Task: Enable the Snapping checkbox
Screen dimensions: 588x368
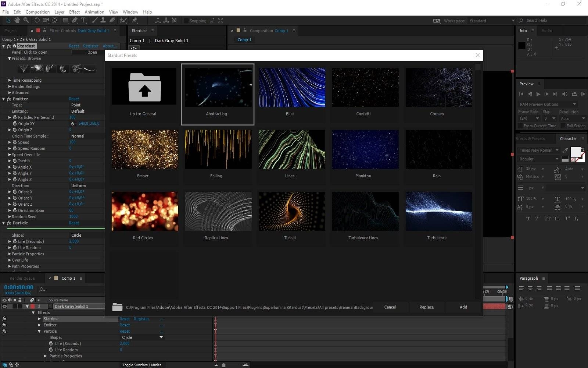Action: click(186, 21)
